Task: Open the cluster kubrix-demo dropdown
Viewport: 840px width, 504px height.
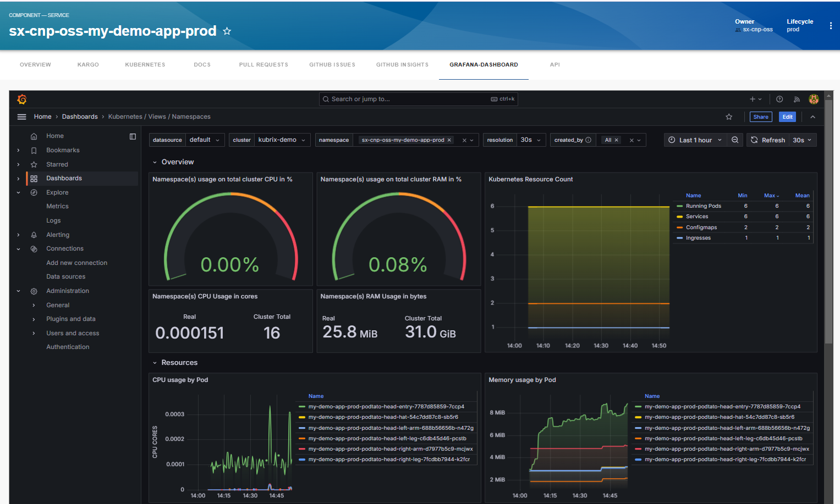Action: coord(282,140)
